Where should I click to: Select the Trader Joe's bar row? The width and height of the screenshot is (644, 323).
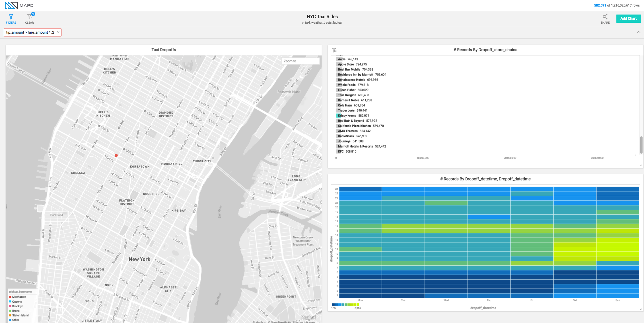tap(352, 111)
